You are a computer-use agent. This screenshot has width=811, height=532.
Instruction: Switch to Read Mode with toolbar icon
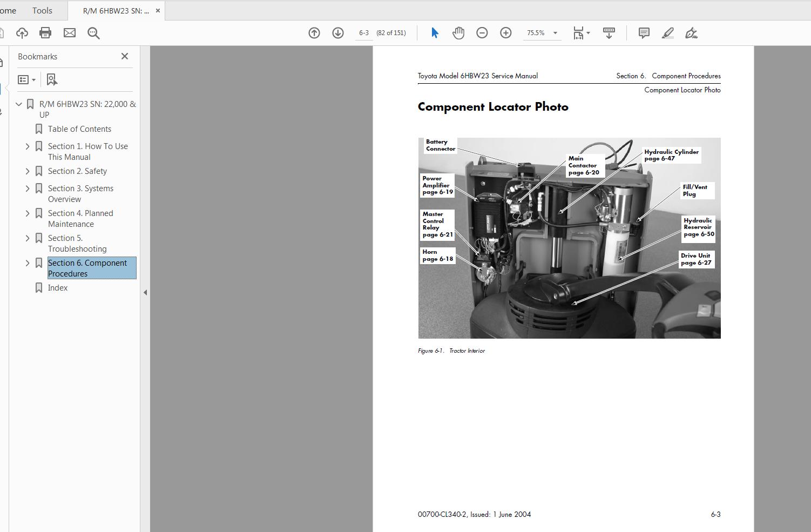point(609,33)
